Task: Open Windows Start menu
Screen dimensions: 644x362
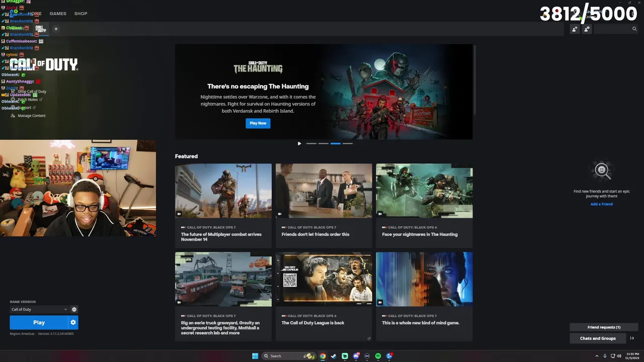Action: [255, 356]
